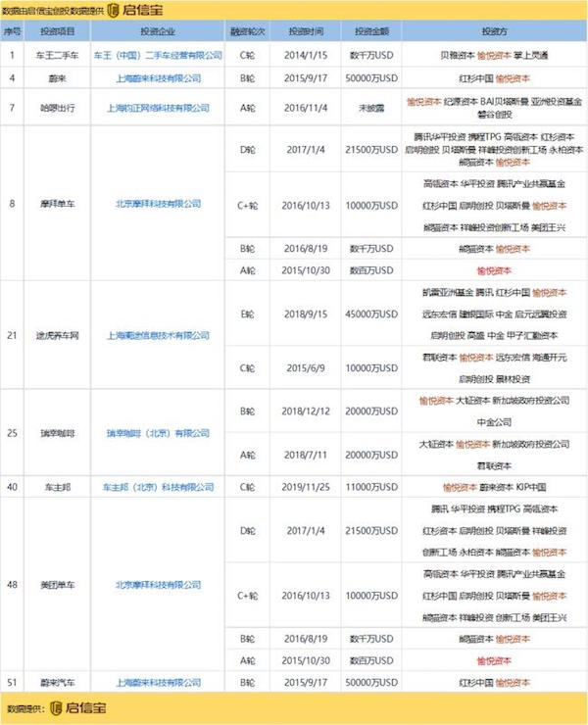Select the 途虎养车网 project cell
The width and height of the screenshot is (588, 725).
click(58, 335)
